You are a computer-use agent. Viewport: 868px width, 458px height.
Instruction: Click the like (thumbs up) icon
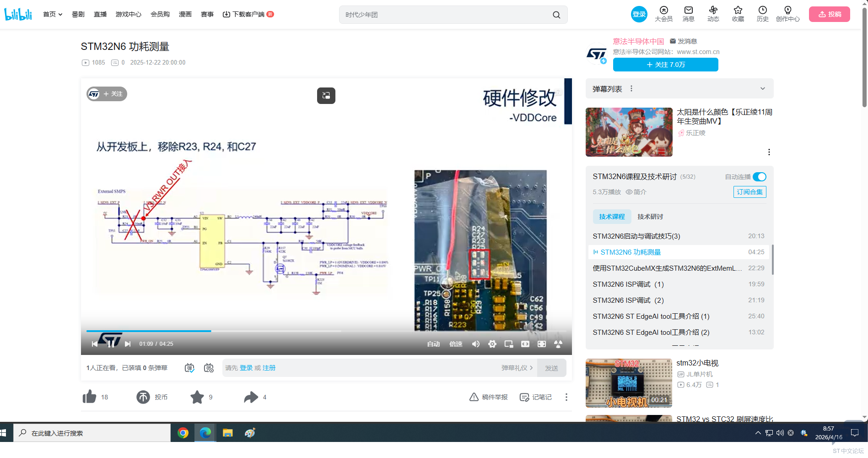90,397
